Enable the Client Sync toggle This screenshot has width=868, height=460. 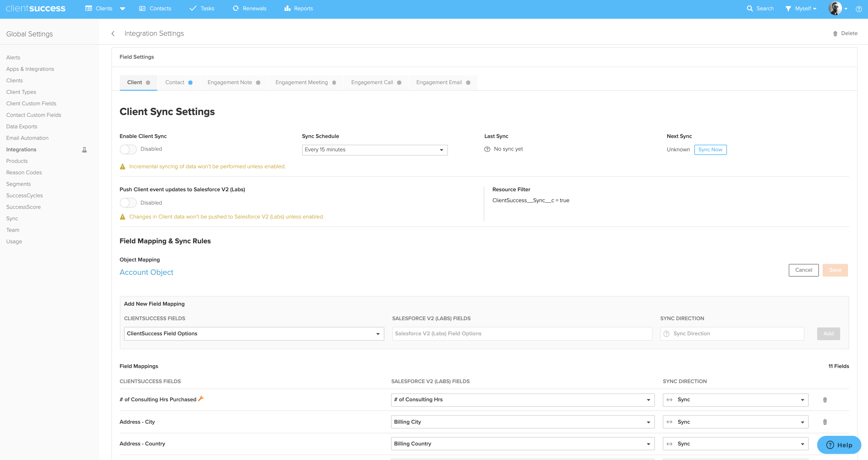tap(128, 149)
